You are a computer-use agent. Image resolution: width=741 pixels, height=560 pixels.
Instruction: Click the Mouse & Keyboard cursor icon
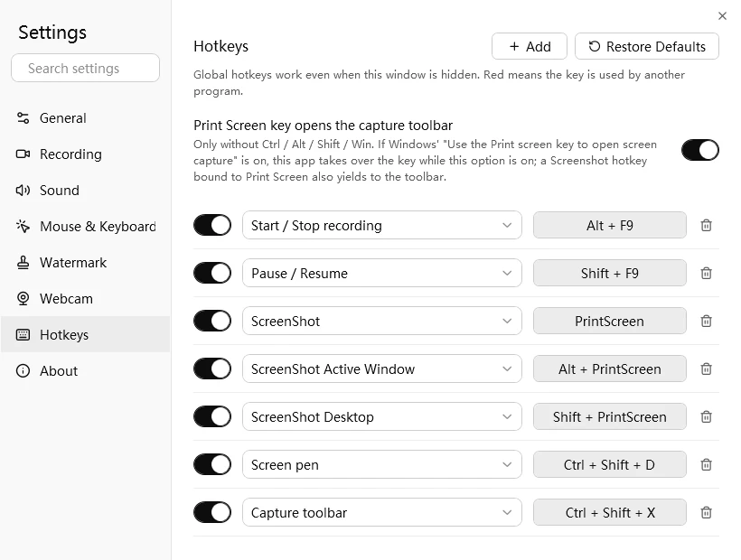pos(23,226)
